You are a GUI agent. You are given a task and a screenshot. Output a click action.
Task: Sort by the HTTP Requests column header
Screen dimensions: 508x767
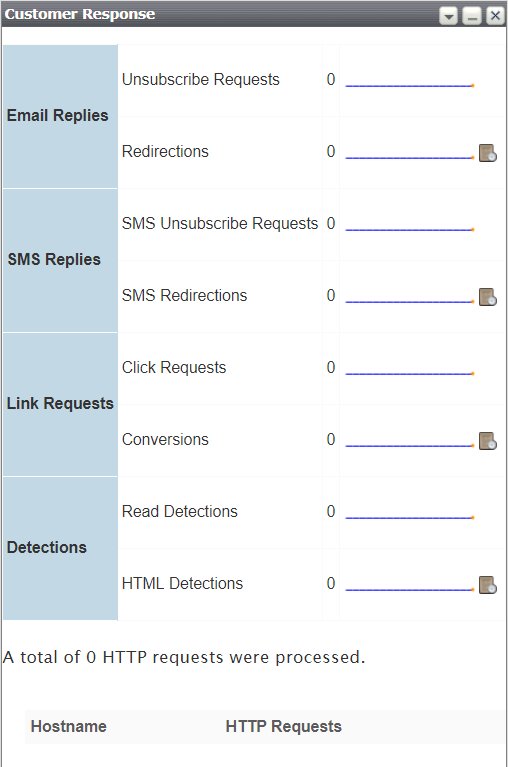(284, 726)
